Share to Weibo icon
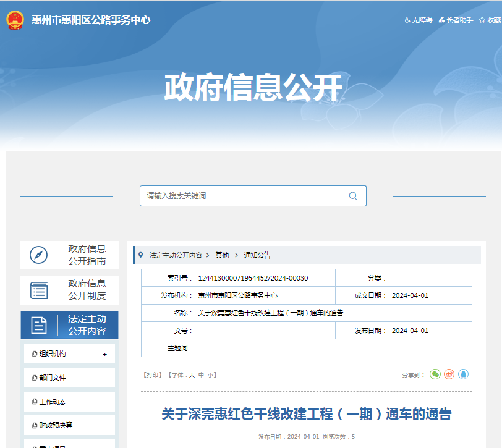 coord(449,374)
